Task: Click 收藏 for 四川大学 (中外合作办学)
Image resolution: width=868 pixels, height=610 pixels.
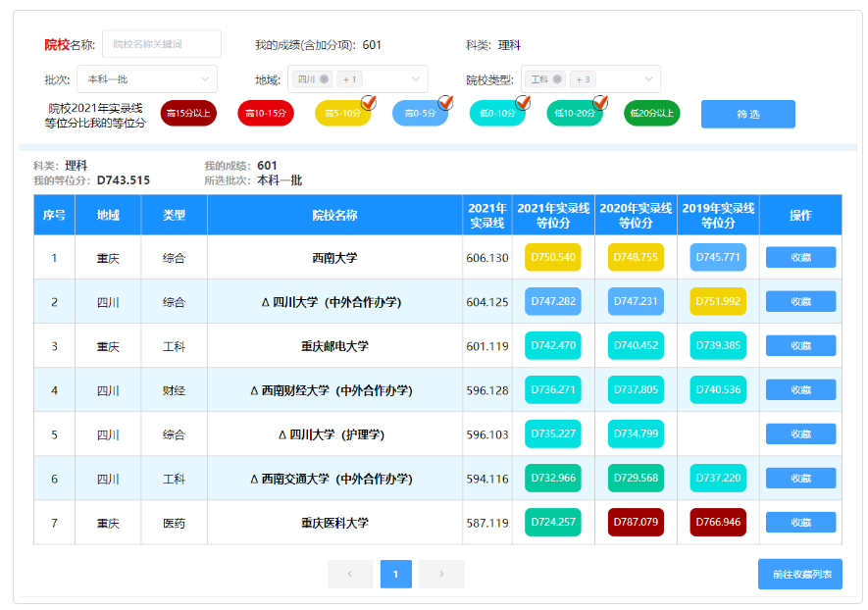Action: [x=800, y=302]
